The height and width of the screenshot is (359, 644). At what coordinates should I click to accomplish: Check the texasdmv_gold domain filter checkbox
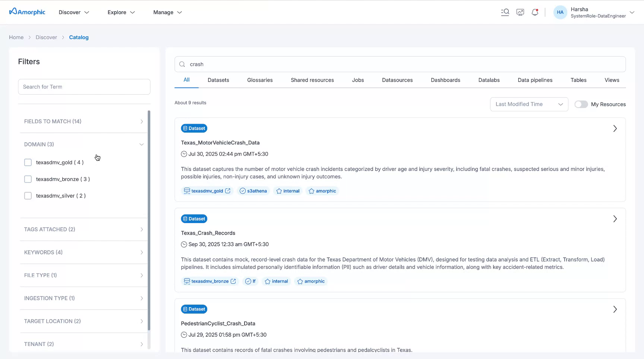[x=28, y=162]
